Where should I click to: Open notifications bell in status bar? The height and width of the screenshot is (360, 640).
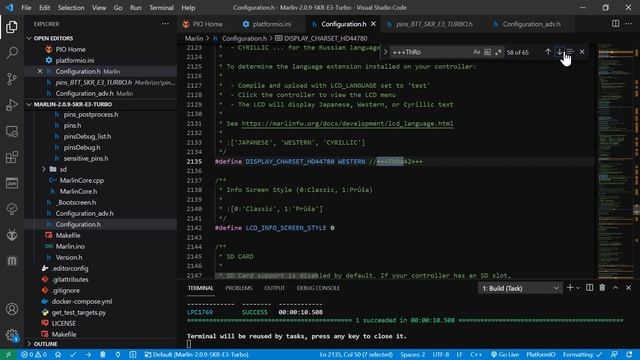(x=629, y=354)
